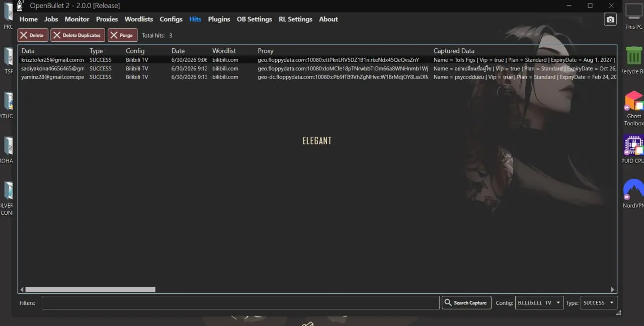The height and width of the screenshot is (326, 644).
Task: Open OB Settings
Action: pos(255,19)
